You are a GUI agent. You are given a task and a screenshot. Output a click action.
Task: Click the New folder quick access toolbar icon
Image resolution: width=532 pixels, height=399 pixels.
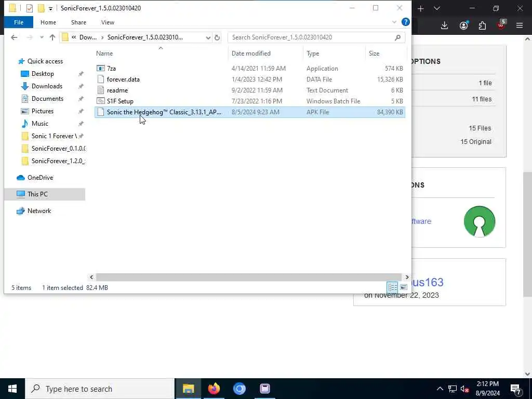pos(41,8)
